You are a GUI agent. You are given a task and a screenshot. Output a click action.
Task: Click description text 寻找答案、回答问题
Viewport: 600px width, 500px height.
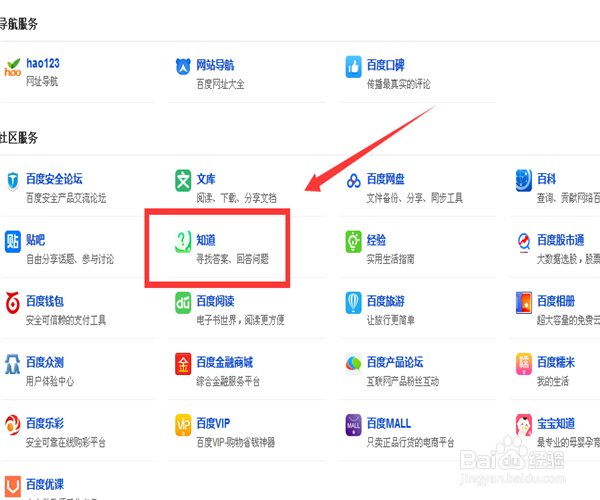pyautogui.click(x=232, y=259)
